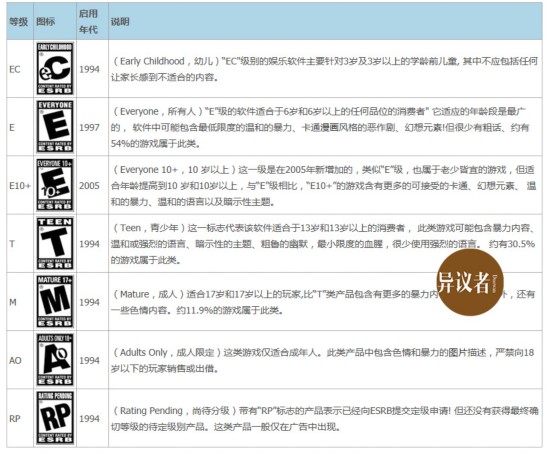Click the E10+ level label cell
The image size is (550, 454).
20,185
